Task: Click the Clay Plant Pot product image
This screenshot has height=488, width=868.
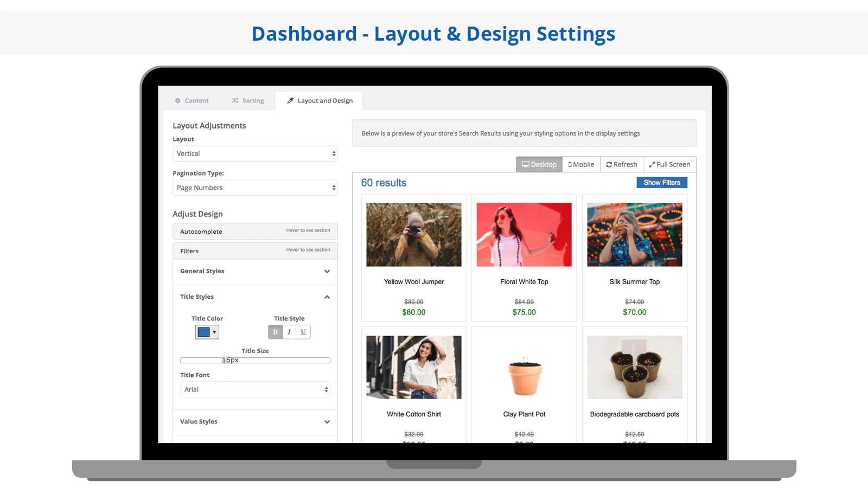Action: pyautogui.click(x=524, y=367)
